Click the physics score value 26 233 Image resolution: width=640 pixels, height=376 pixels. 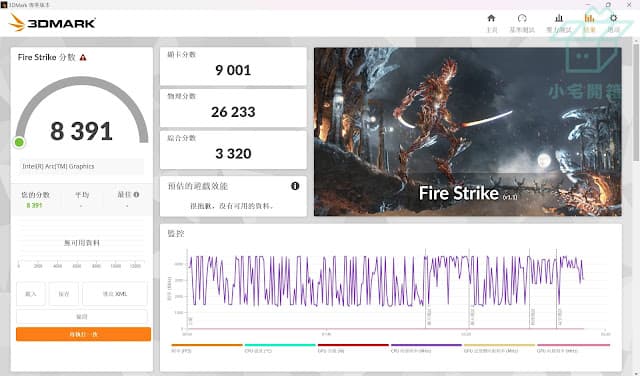click(233, 112)
